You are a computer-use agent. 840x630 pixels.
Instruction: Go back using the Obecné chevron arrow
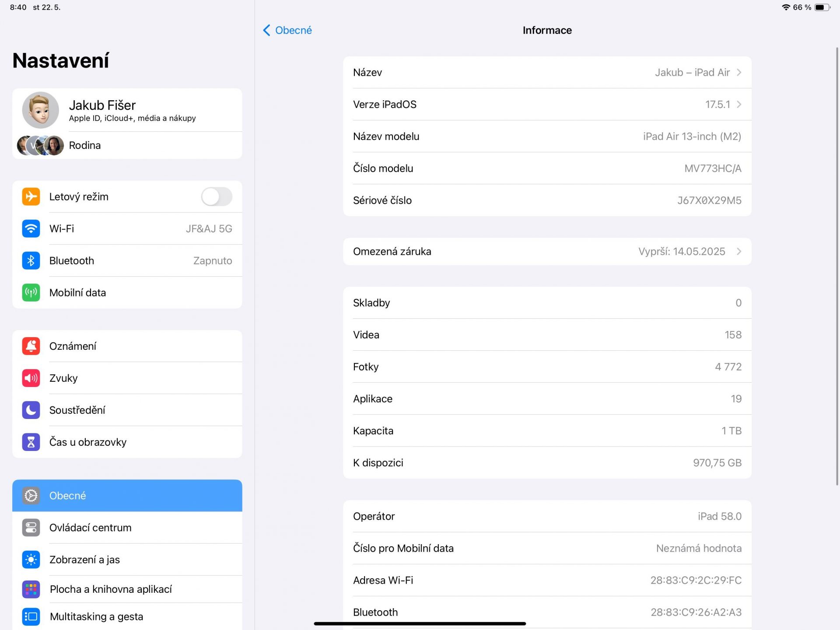[266, 30]
